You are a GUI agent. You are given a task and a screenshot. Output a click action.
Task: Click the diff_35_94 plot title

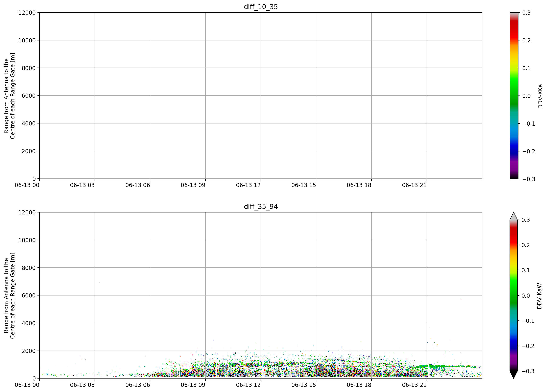[x=261, y=207]
